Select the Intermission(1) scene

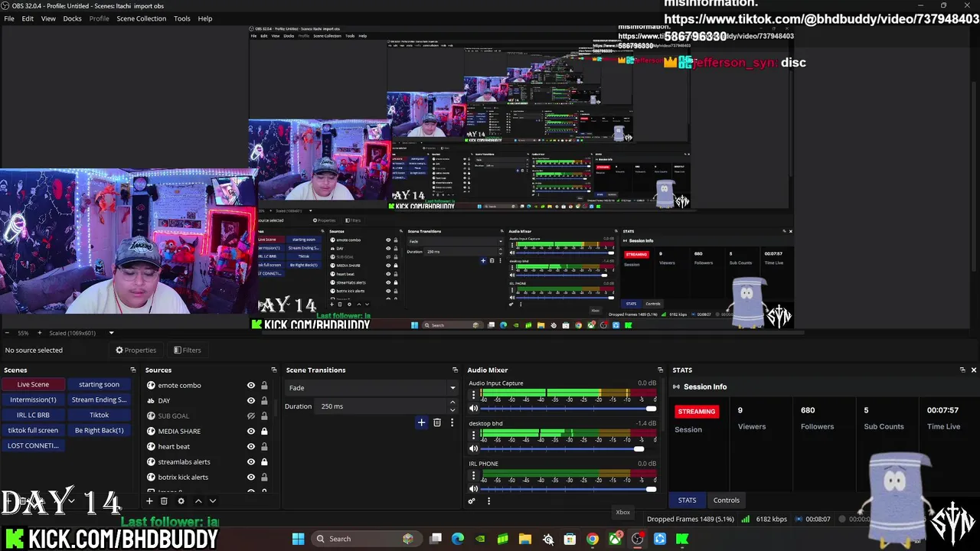33,399
